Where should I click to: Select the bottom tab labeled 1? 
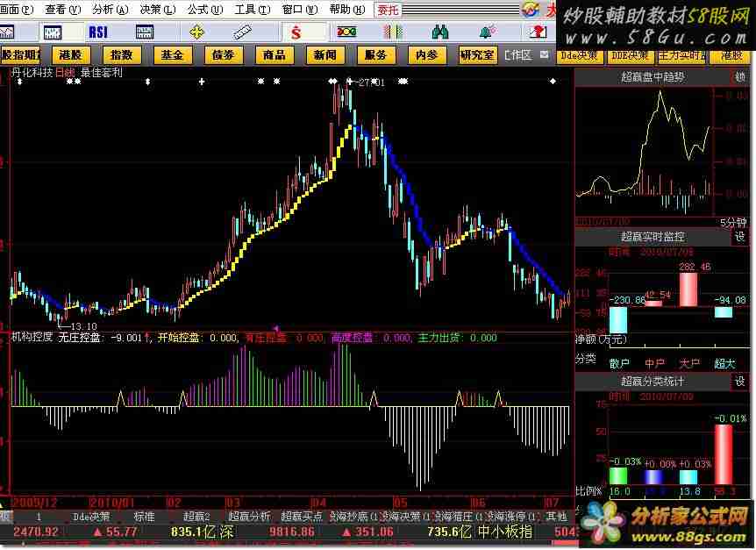tap(39, 517)
